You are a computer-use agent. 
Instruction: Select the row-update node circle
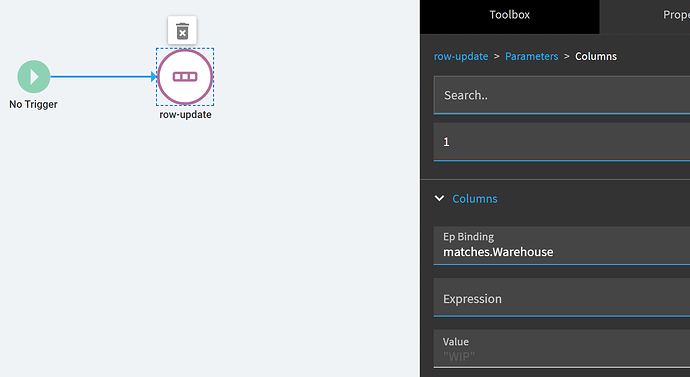(185, 77)
